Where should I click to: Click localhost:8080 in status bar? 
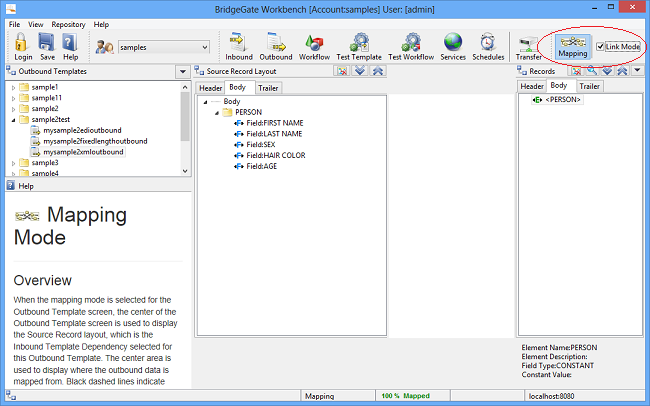551,396
